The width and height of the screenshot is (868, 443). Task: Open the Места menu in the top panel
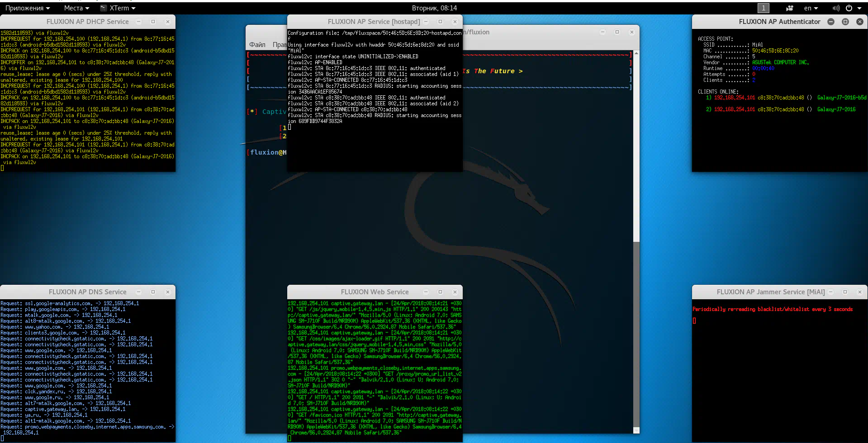click(x=76, y=8)
